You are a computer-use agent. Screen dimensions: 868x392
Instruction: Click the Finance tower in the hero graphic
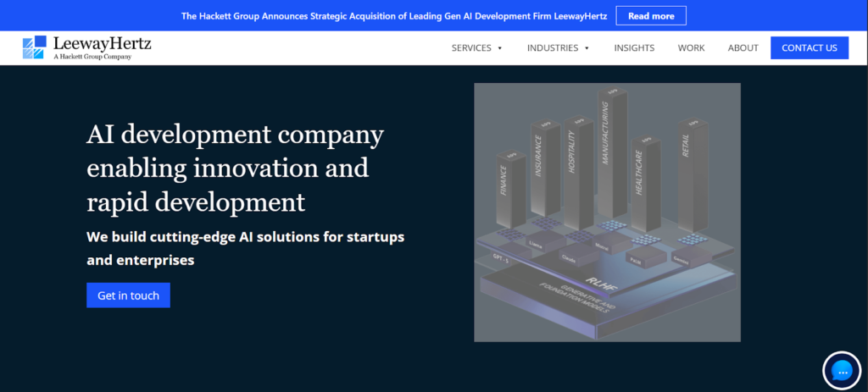(x=509, y=186)
